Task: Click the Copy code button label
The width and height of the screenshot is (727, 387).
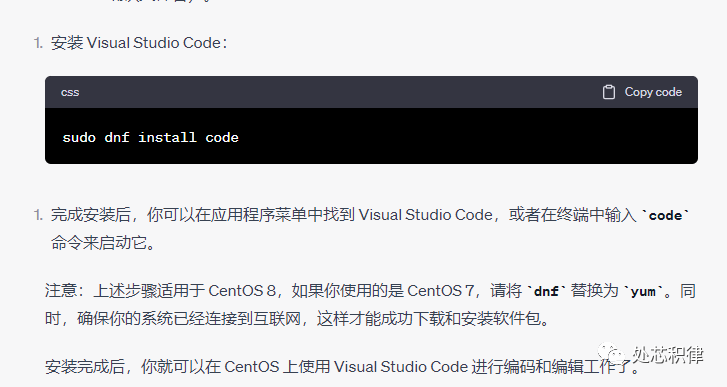Action: pos(653,92)
